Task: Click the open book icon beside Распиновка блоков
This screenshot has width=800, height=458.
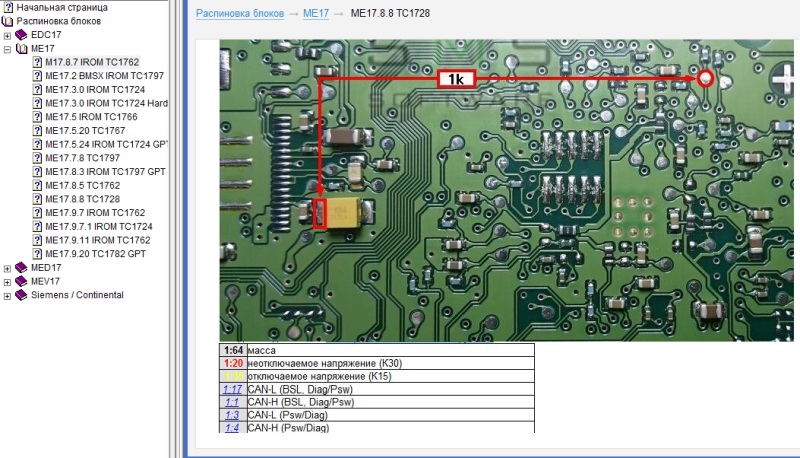Action: point(8,20)
